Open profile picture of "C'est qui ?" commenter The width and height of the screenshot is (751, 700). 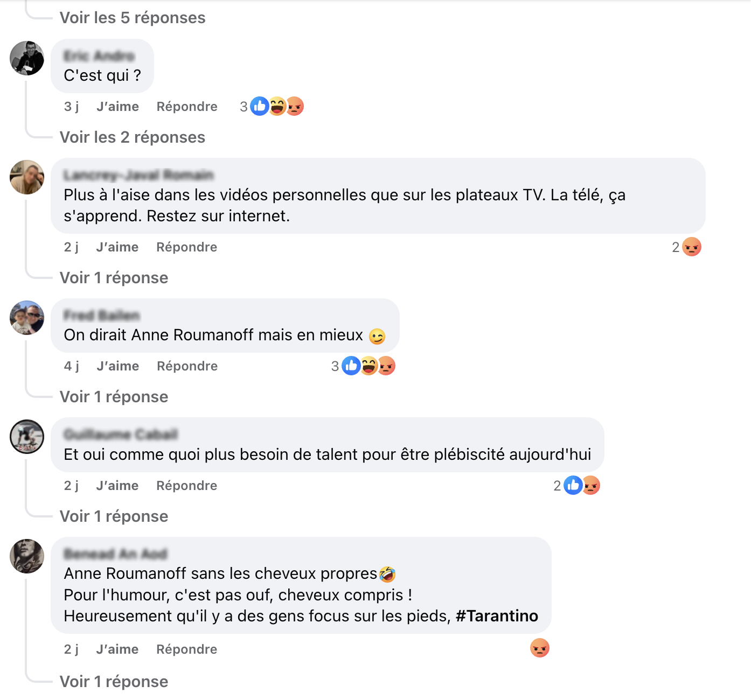(27, 58)
